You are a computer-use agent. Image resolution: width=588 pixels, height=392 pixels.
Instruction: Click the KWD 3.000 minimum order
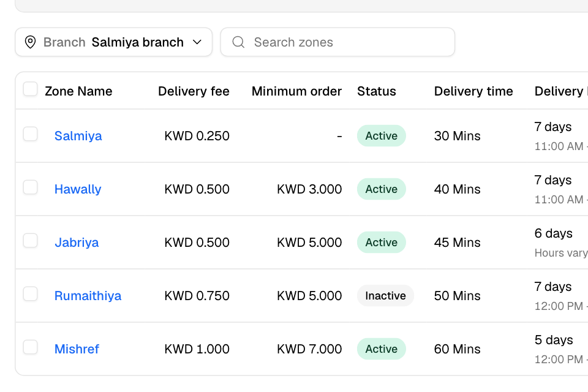(x=309, y=189)
